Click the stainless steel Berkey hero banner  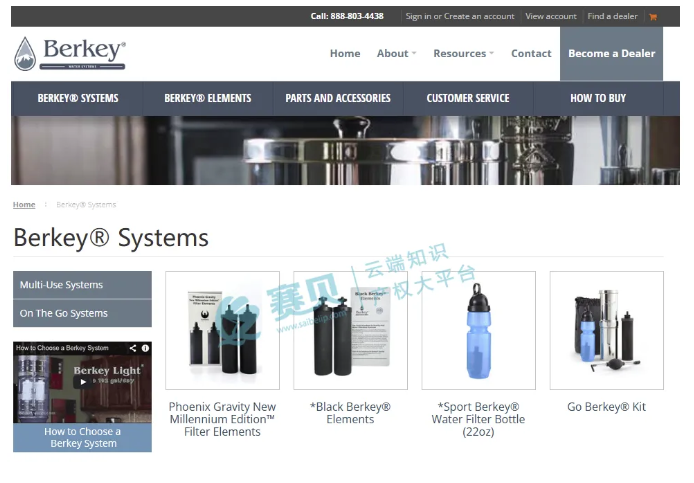point(345,151)
